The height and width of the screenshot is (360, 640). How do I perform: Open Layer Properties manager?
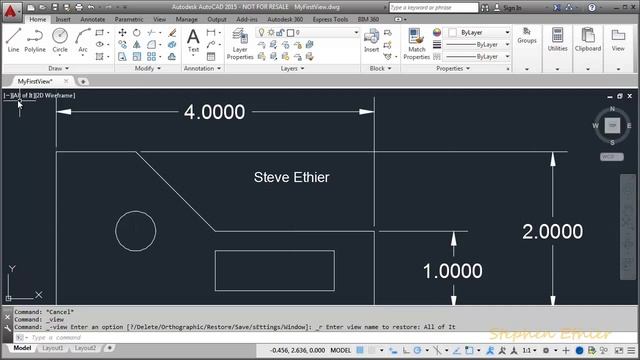click(240, 44)
